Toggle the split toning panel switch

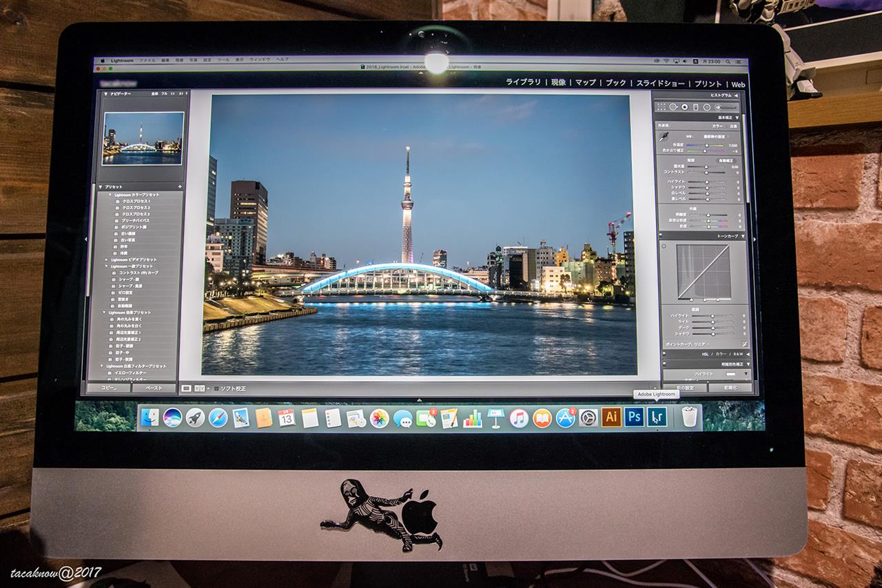coord(664,364)
